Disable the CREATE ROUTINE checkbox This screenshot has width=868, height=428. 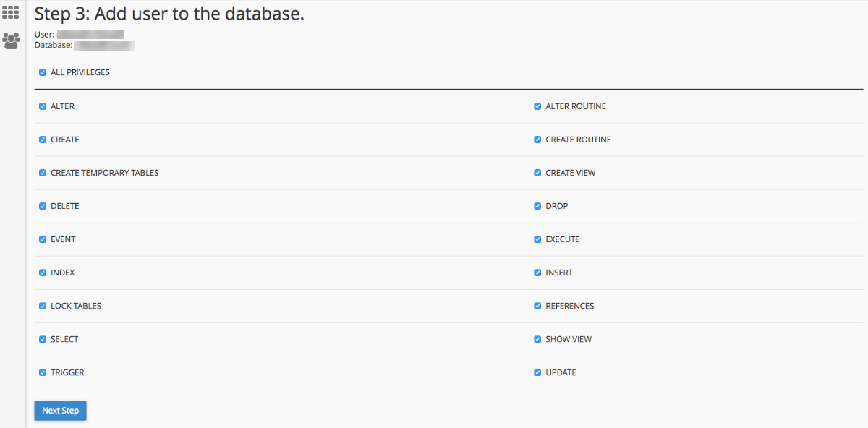537,140
